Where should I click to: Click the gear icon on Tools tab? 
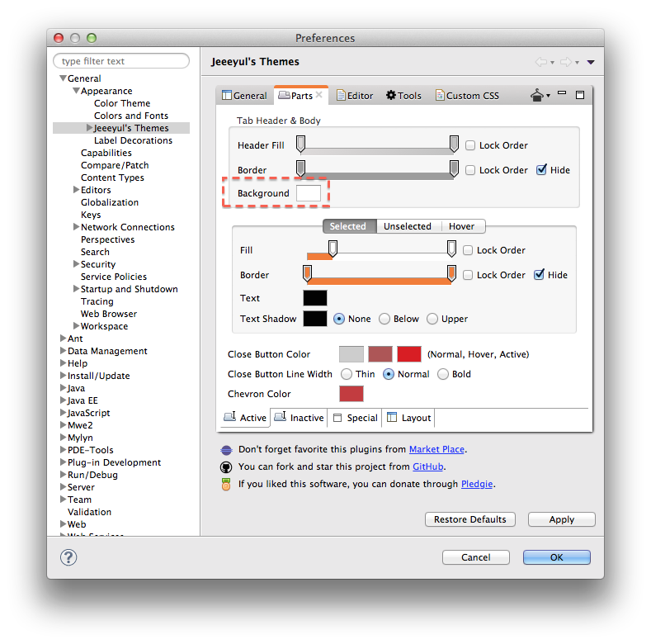tap(391, 96)
